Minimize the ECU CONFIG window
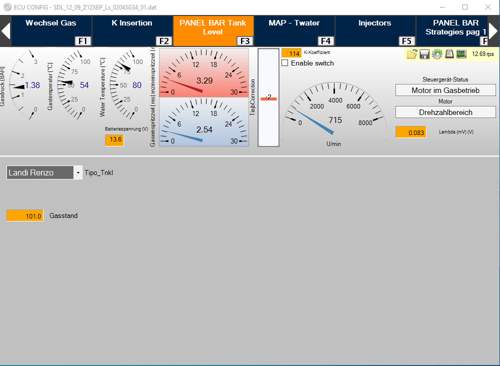500x366 pixels. click(443, 7)
